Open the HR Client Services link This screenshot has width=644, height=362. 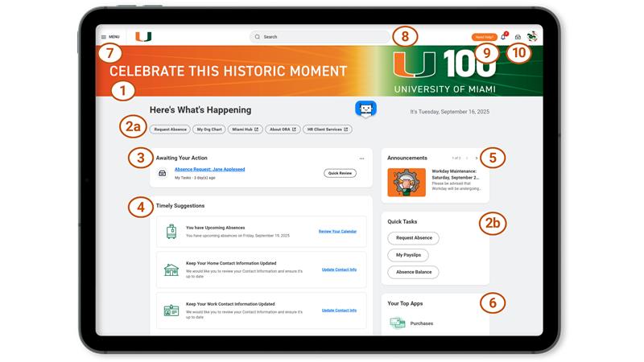pos(328,130)
